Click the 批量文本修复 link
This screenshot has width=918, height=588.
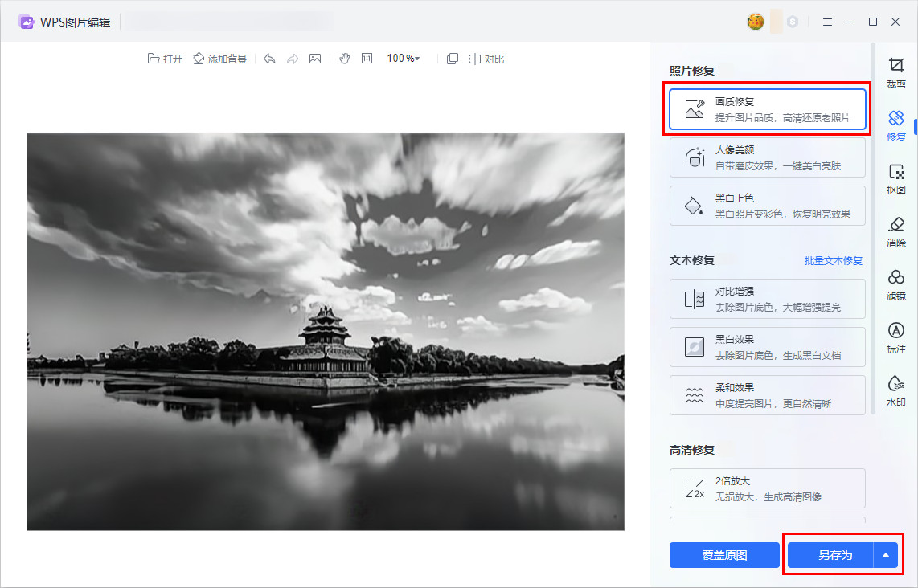pos(833,261)
